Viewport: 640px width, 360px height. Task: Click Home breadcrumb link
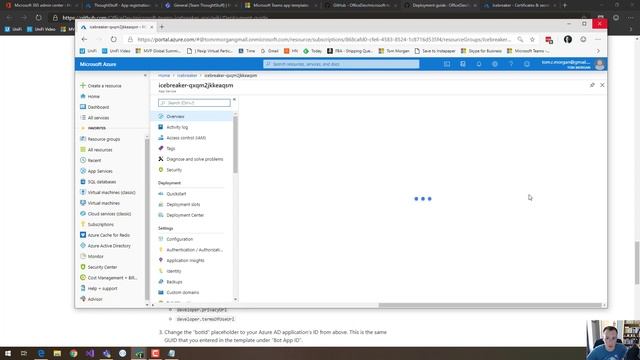[164, 76]
